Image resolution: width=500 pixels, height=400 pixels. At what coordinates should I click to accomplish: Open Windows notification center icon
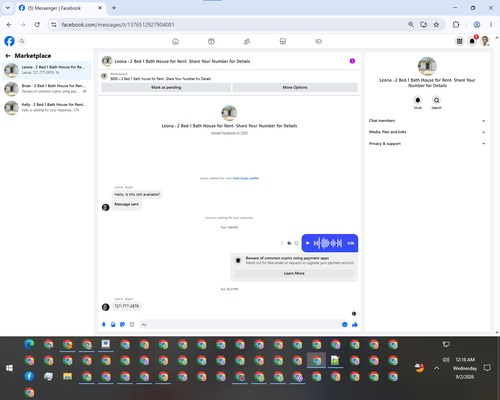[487, 368]
